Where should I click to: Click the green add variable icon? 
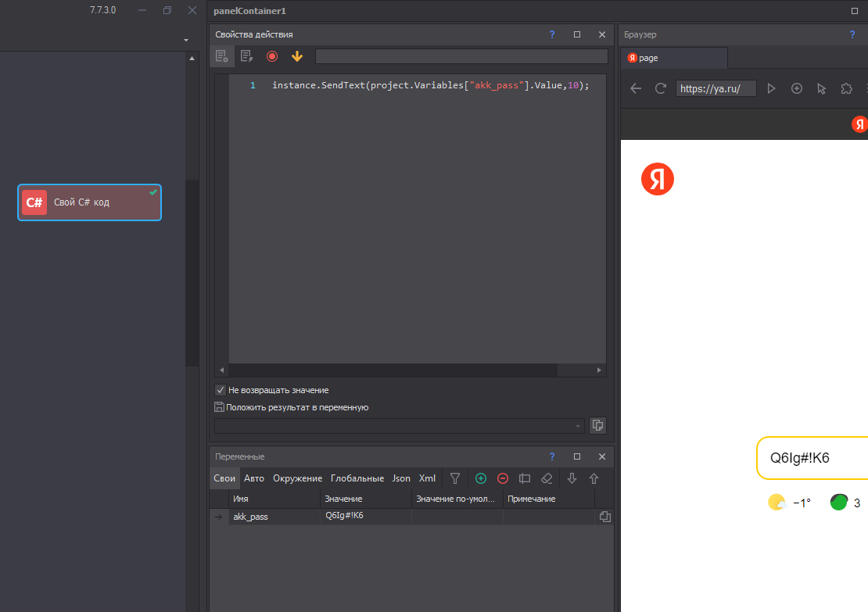pyautogui.click(x=481, y=478)
